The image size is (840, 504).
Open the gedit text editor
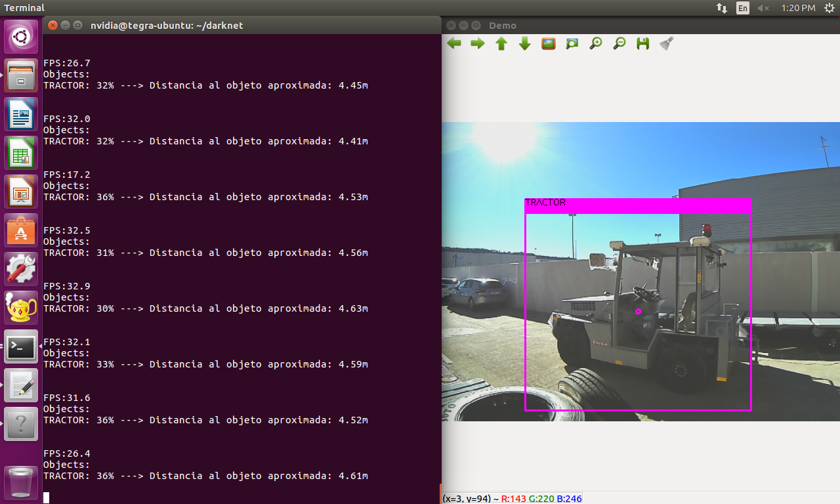20,386
